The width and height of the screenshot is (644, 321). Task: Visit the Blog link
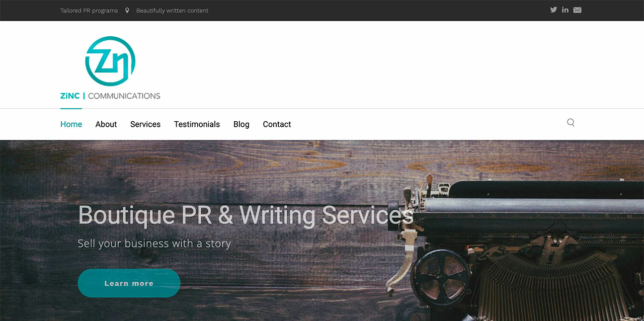[242, 124]
